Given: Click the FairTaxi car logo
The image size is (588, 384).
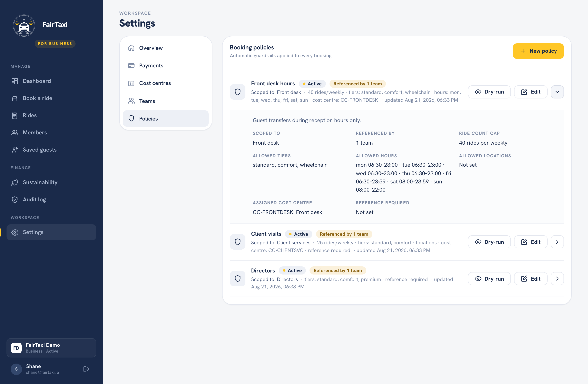Looking at the screenshot, I should (24, 26).
